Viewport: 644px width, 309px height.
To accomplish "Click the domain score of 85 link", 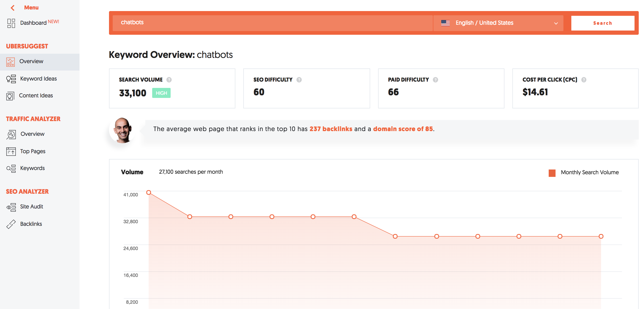I will [403, 129].
